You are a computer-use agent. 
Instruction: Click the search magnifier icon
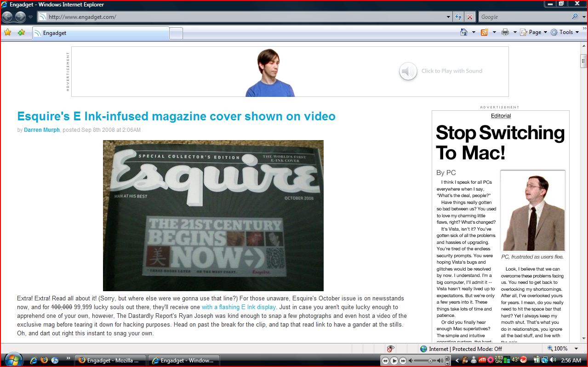coord(575,17)
